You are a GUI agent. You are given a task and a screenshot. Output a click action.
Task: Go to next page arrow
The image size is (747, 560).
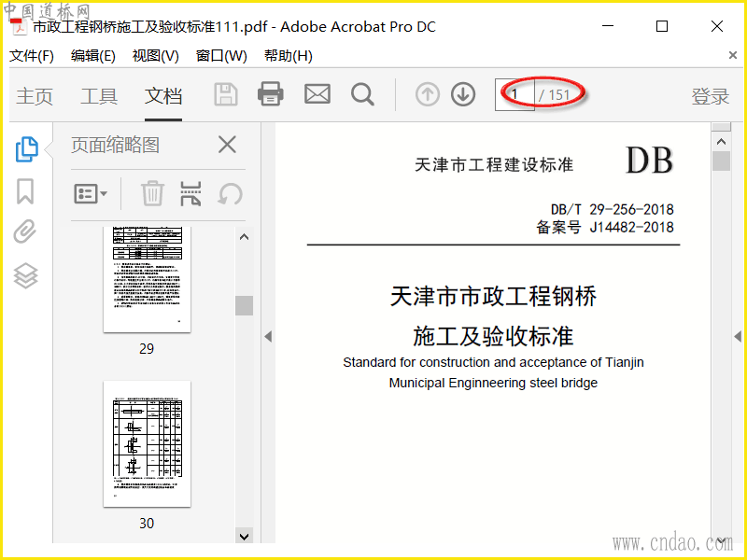(463, 94)
